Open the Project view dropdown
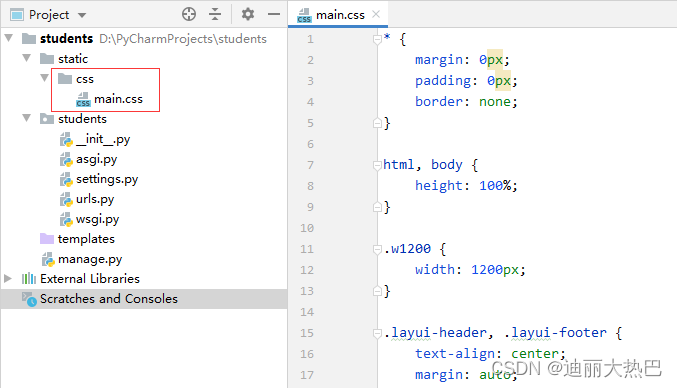The height and width of the screenshot is (388, 677). pyautogui.click(x=82, y=16)
